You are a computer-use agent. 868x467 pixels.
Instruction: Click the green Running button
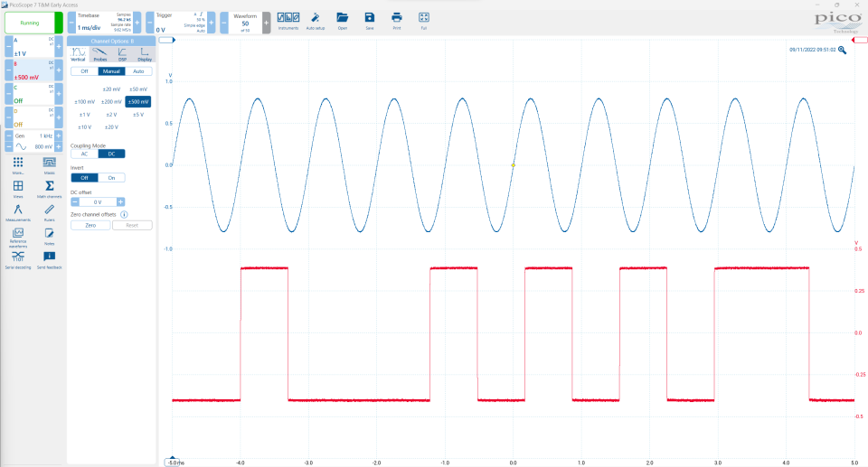[x=31, y=23]
